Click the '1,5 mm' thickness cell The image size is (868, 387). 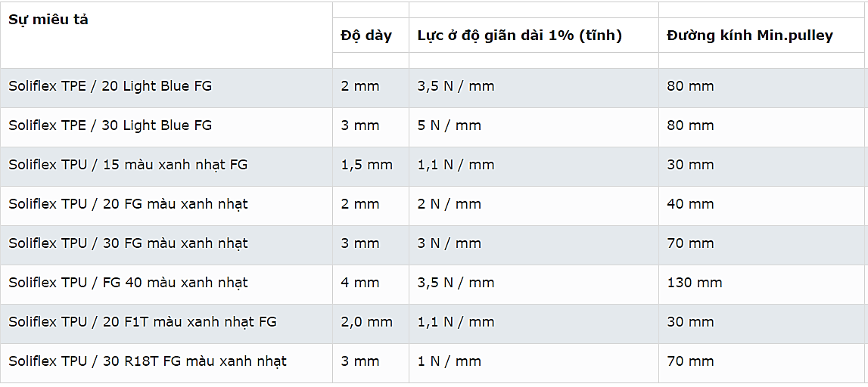pos(366,165)
